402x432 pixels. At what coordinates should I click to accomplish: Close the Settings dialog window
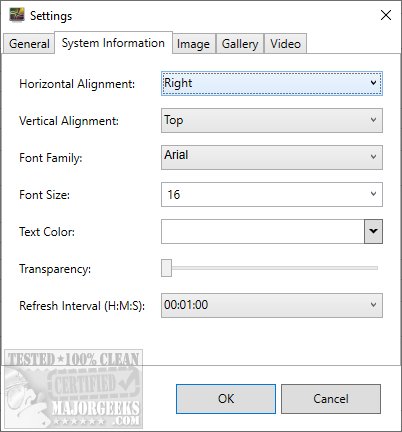[x=386, y=15]
